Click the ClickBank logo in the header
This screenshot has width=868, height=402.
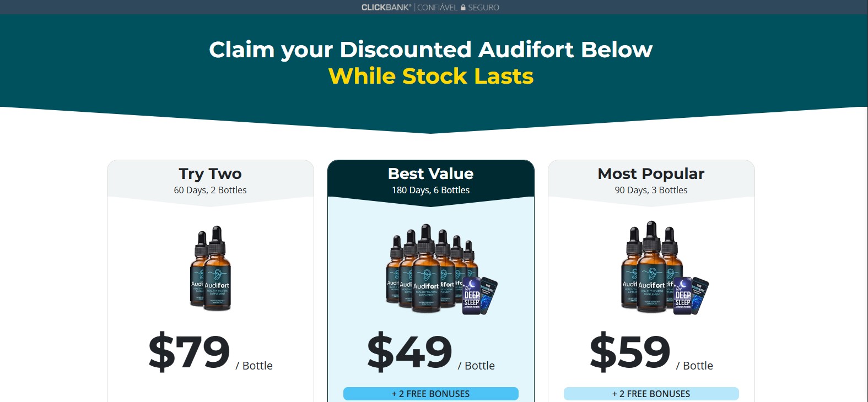[x=385, y=7]
